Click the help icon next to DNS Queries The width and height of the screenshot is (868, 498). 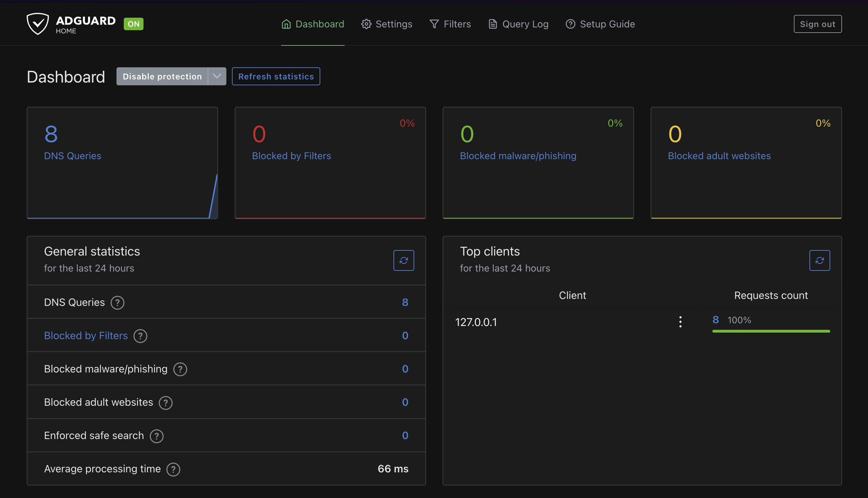(x=117, y=302)
